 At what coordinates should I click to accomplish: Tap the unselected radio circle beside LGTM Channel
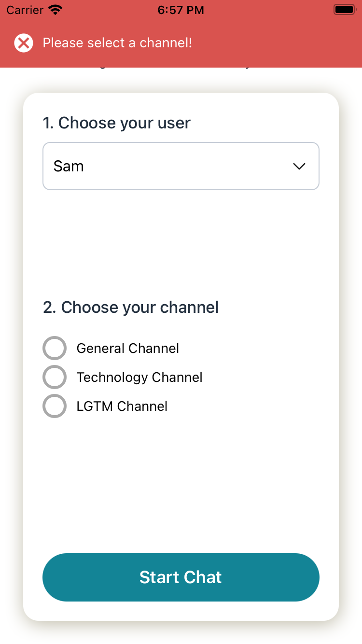pos(55,406)
